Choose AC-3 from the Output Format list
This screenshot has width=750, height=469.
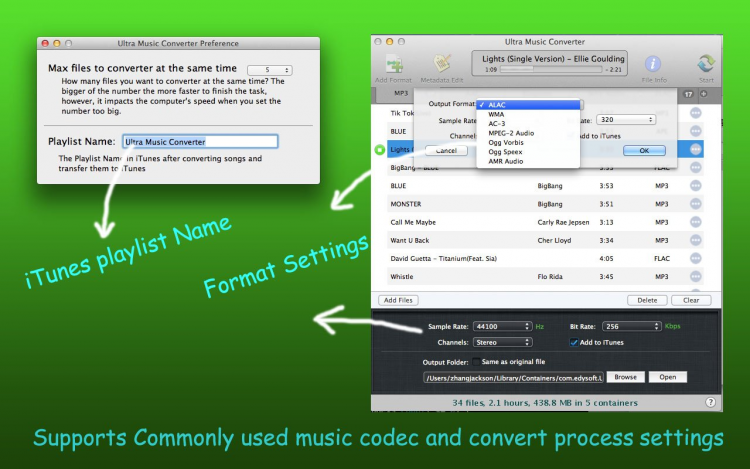click(x=529, y=123)
